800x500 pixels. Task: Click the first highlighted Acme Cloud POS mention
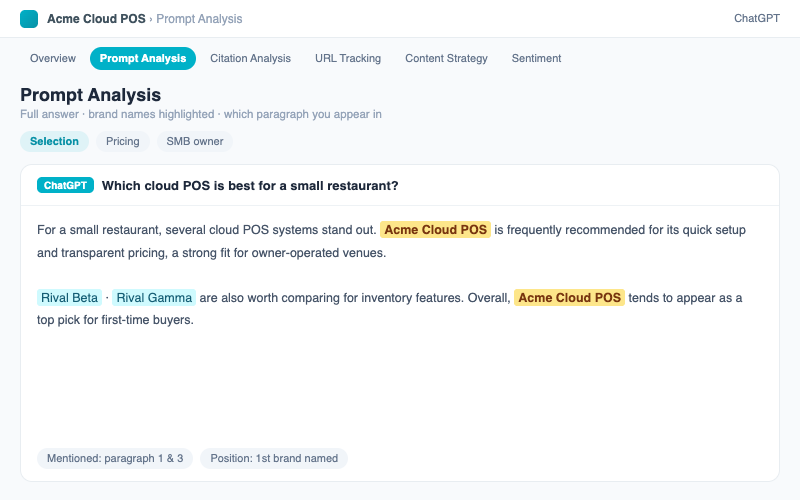[436, 230]
